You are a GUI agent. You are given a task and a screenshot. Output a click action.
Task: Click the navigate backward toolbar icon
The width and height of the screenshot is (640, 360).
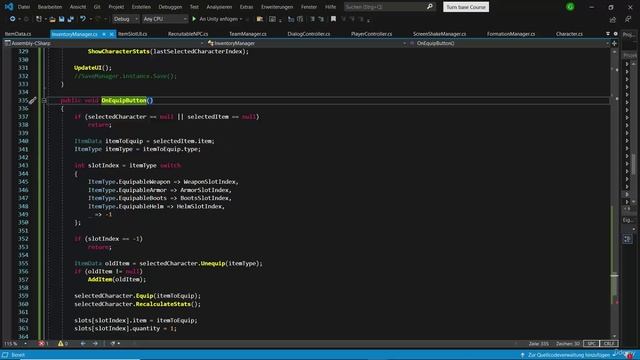click(x=13, y=19)
